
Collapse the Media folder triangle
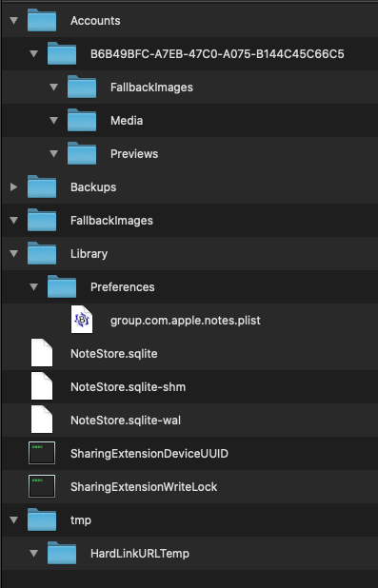[53, 121]
